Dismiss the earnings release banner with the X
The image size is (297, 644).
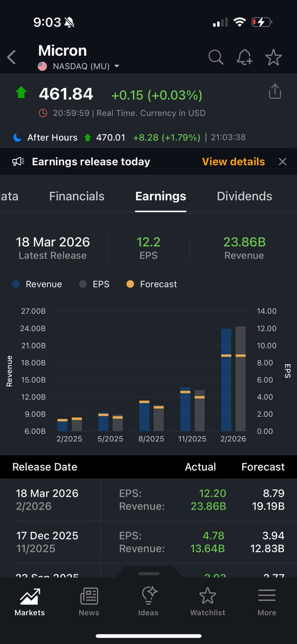pyautogui.click(x=283, y=162)
